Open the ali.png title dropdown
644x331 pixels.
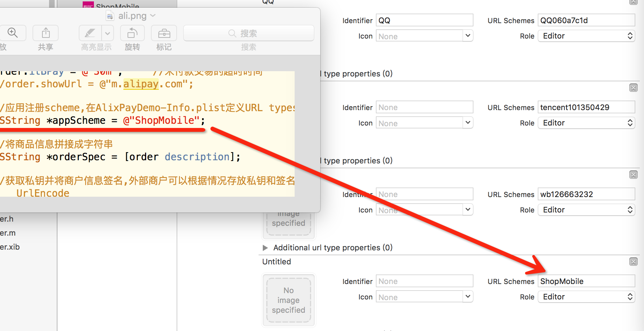(x=153, y=16)
